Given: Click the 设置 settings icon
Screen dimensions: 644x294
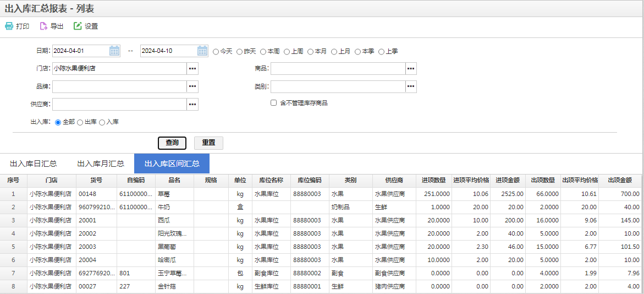Looking at the screenshot, I should coord(78,26).
